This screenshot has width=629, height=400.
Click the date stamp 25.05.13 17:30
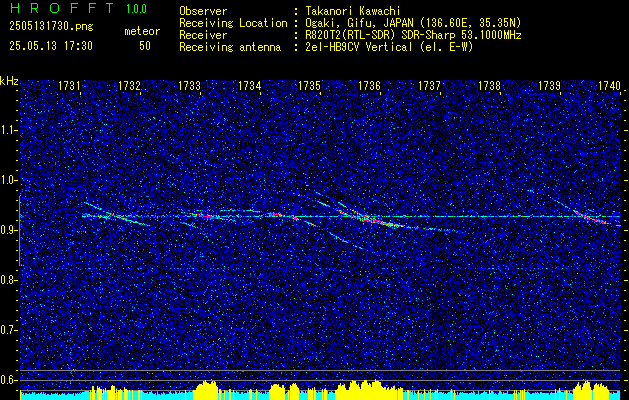pyautogui.click(x=51, y=46)
